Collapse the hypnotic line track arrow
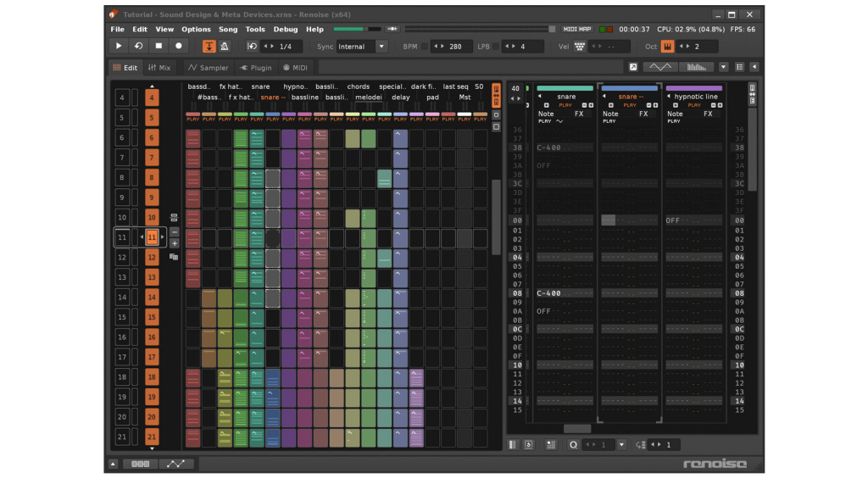868x479 pixels. tap(669, 97)
